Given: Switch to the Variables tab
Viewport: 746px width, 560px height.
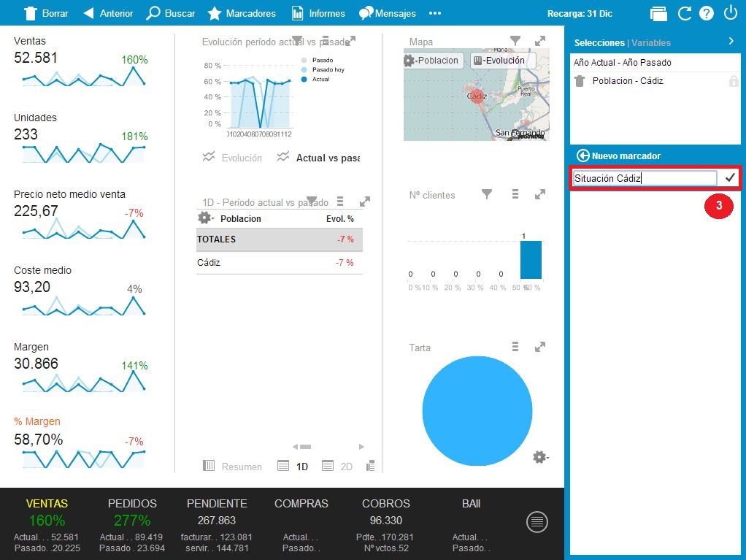Looking at the screenshot, I should [651, 43].
